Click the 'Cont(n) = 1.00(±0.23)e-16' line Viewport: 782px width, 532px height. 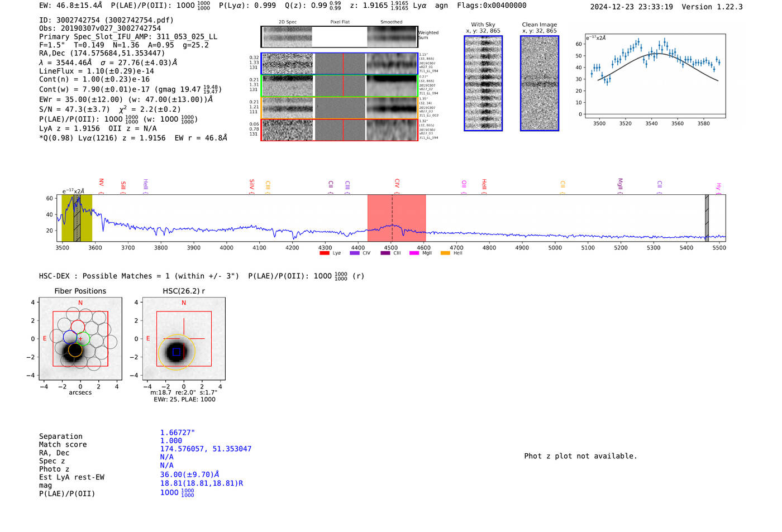pyautogui.click(x=94, y=79)
